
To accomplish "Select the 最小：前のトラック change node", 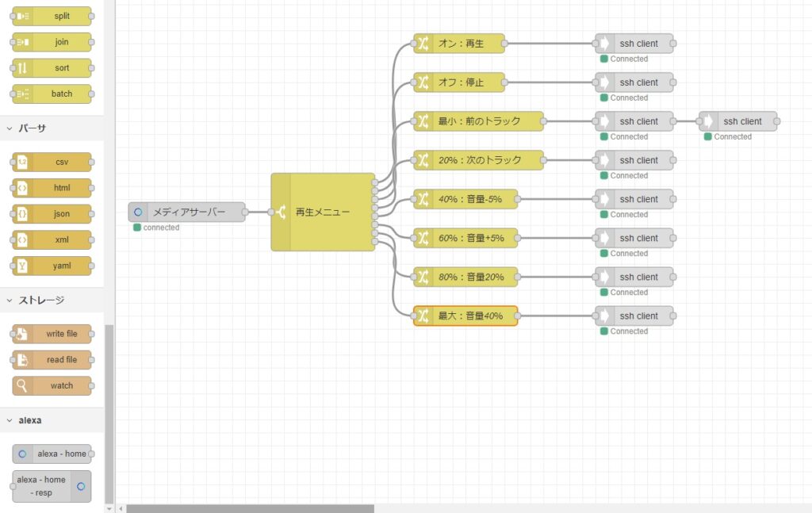I will 478,121.
